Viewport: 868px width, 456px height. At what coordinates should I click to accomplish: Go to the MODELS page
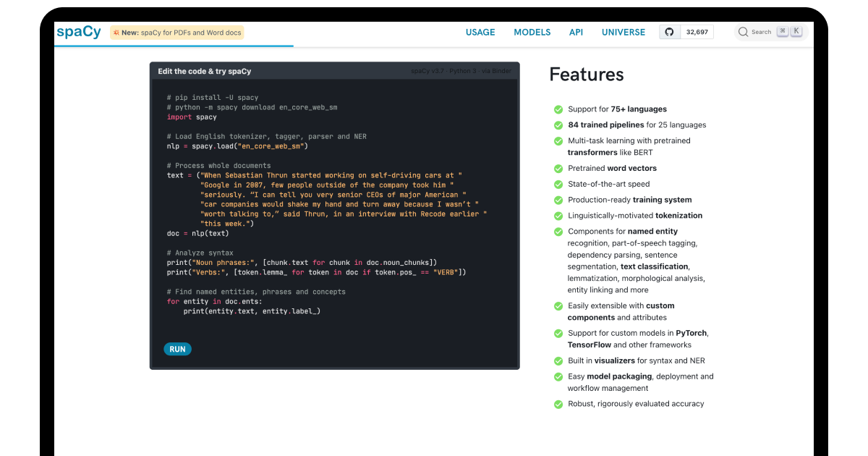click(x=532, y=33)
